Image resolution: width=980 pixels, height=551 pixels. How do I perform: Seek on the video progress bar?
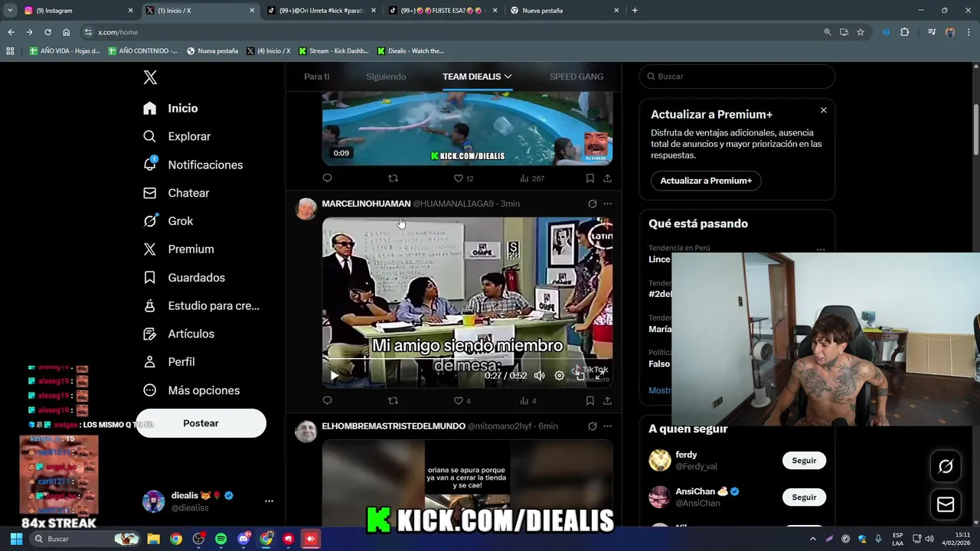coord(467,359)
